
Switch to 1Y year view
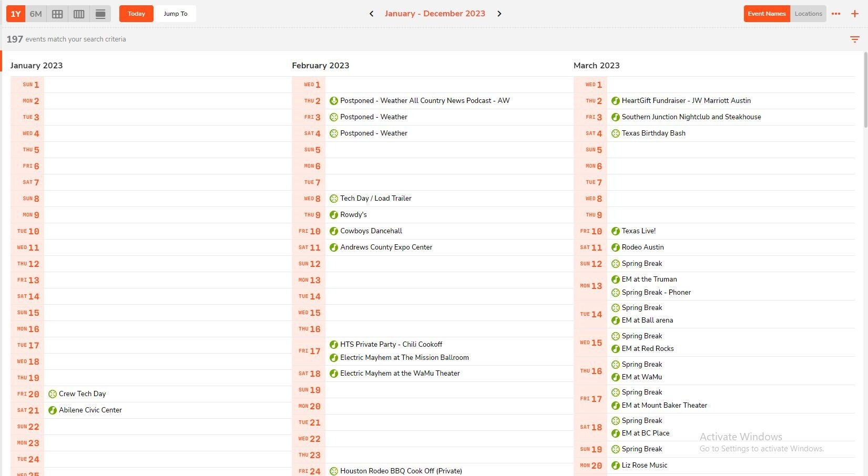[16, 14]
